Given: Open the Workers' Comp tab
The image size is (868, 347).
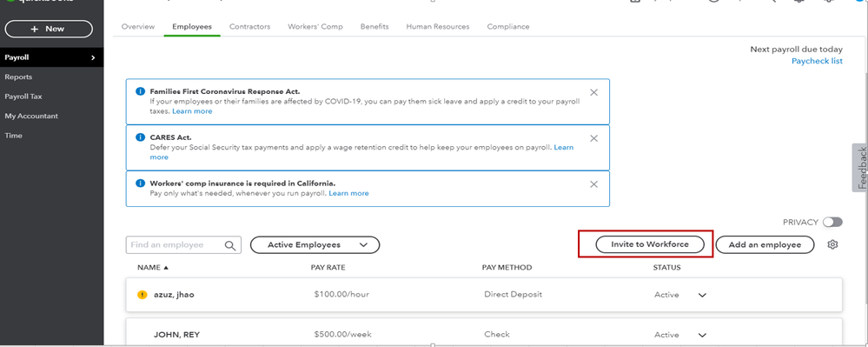Looking at the screenshot, I should (315, 27).
